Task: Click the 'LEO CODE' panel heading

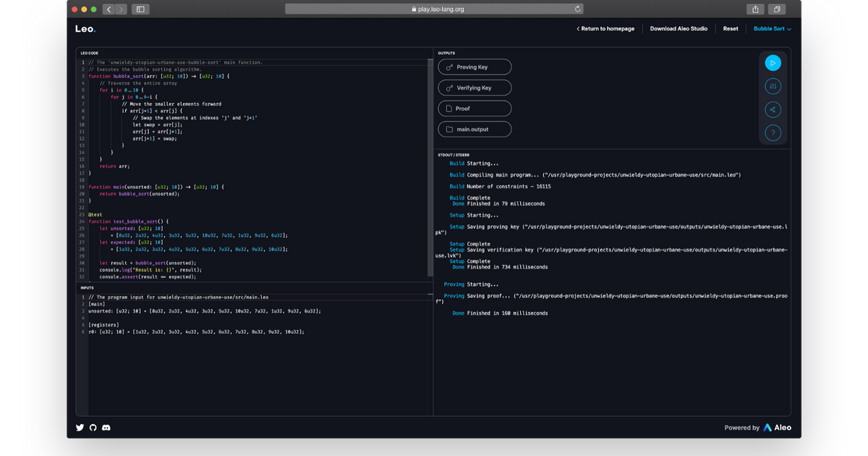Action: (90, 53)
